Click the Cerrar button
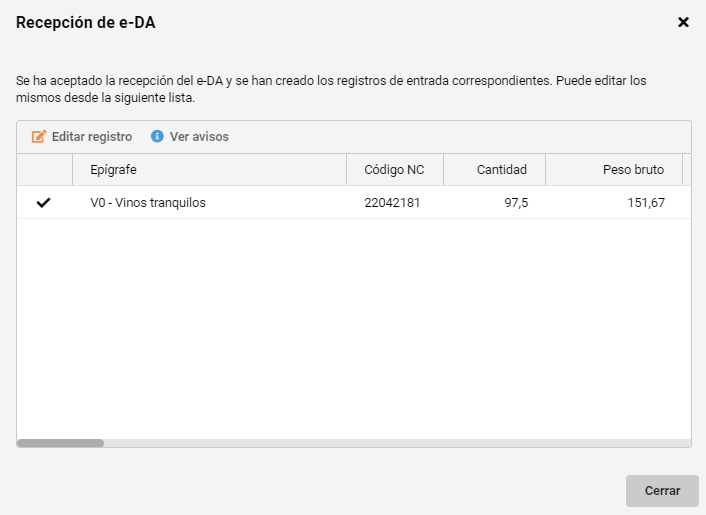Viewport: 706px width, 515px height. (x=662, y=491)
